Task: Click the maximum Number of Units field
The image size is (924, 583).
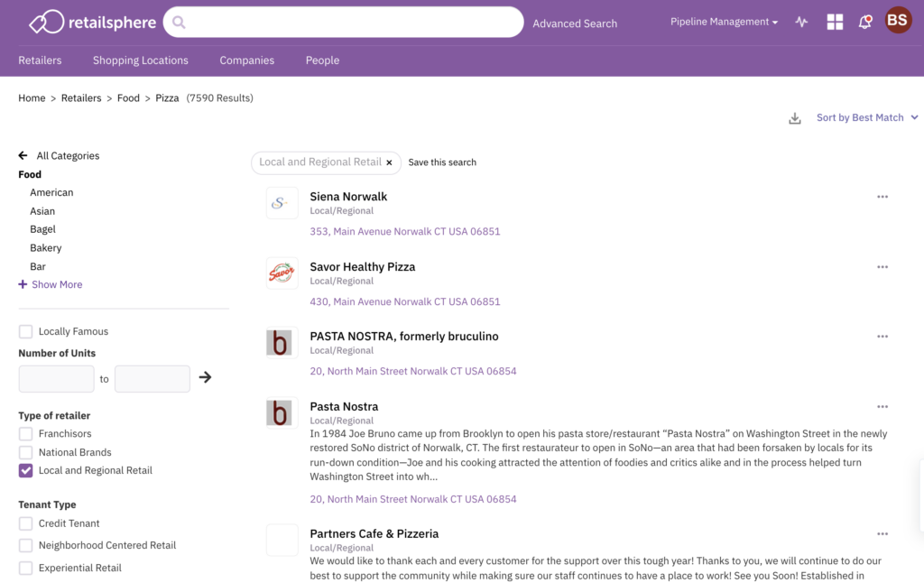Action: (152, 378)
